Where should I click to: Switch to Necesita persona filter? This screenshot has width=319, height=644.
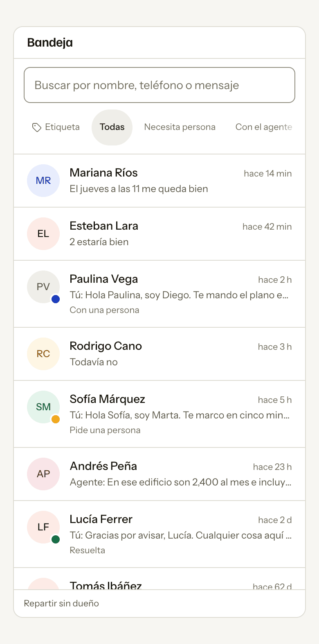click(x=180, y=127)
